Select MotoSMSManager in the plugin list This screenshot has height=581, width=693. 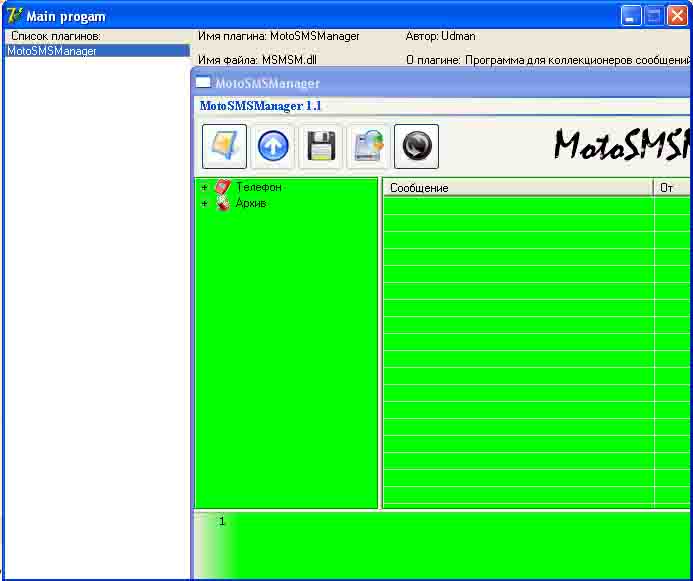point(97,51)
